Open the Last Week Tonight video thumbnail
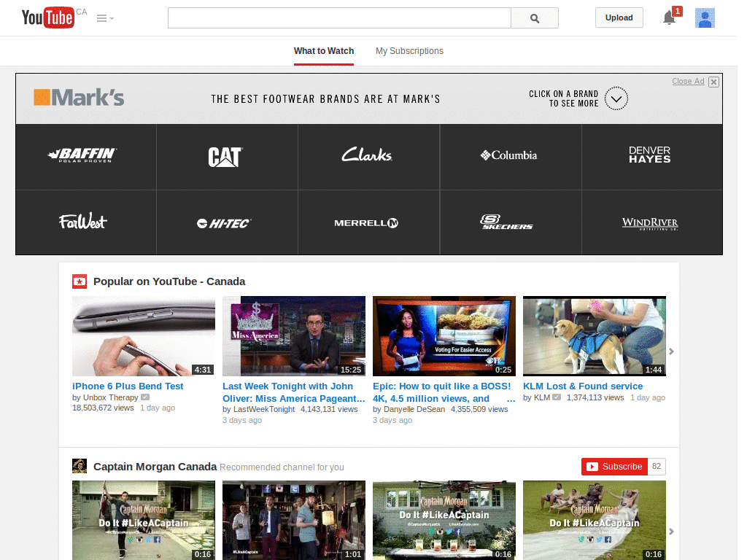The width and height of the screenshot is (747, 560). (294, 336)
